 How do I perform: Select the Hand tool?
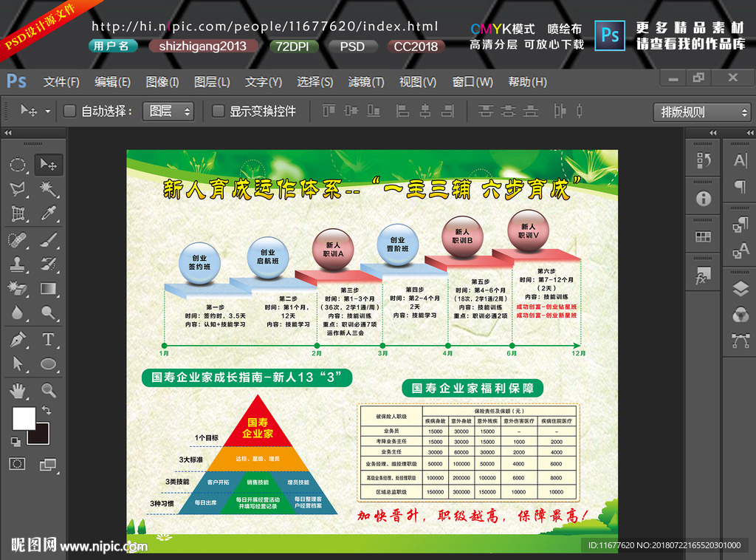click(x=18, y=390)
